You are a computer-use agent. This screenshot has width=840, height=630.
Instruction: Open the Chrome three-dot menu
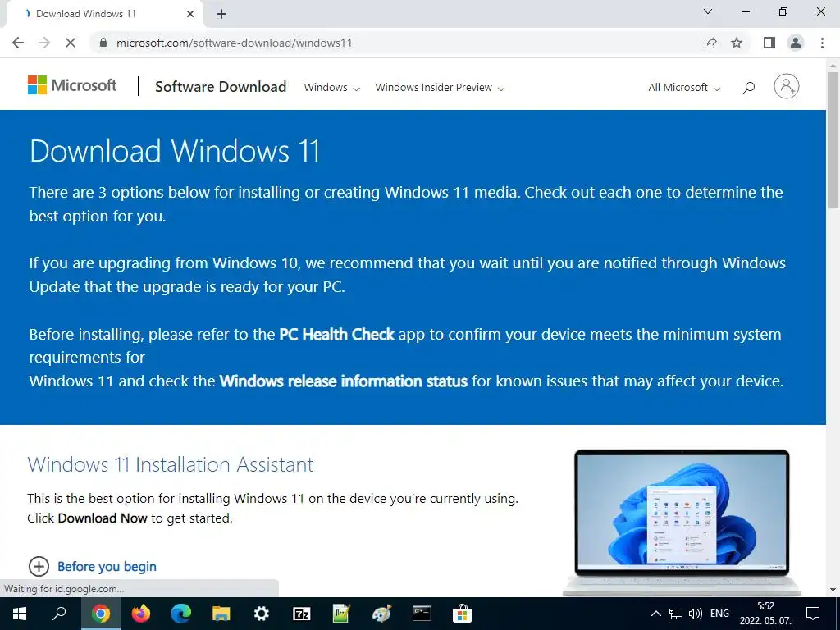coord(822,43)
